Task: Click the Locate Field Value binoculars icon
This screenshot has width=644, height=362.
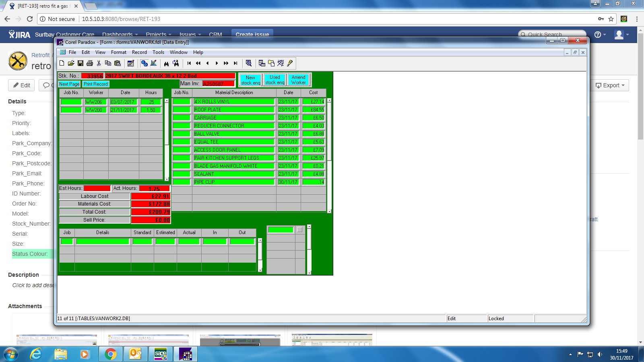Action: [166, 63]
